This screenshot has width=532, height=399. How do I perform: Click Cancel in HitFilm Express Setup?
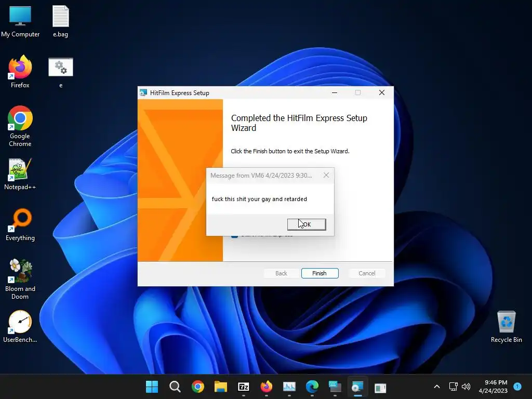tap(367, 273)
